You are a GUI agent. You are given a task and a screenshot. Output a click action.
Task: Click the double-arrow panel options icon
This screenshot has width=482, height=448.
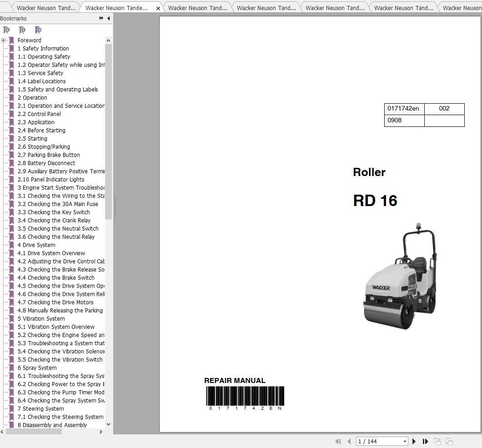pyautogui.click(x=101, y=18)
